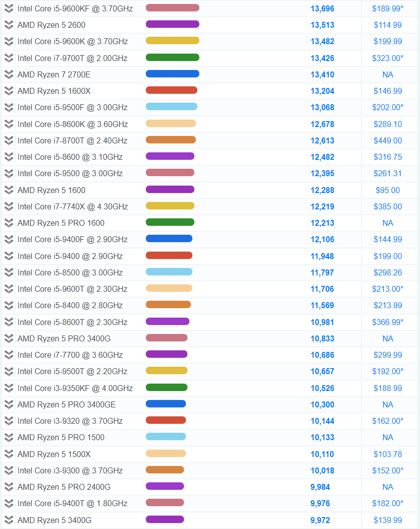Click the price $385.00
Screen dimensions: 420x529
(388, 206)
